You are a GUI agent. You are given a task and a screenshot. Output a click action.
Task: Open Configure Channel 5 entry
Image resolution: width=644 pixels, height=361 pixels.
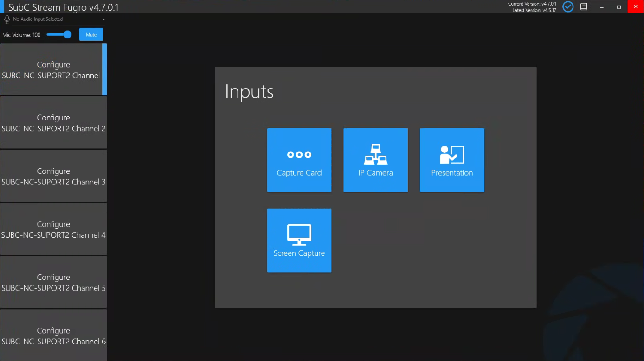pos(53,282)
